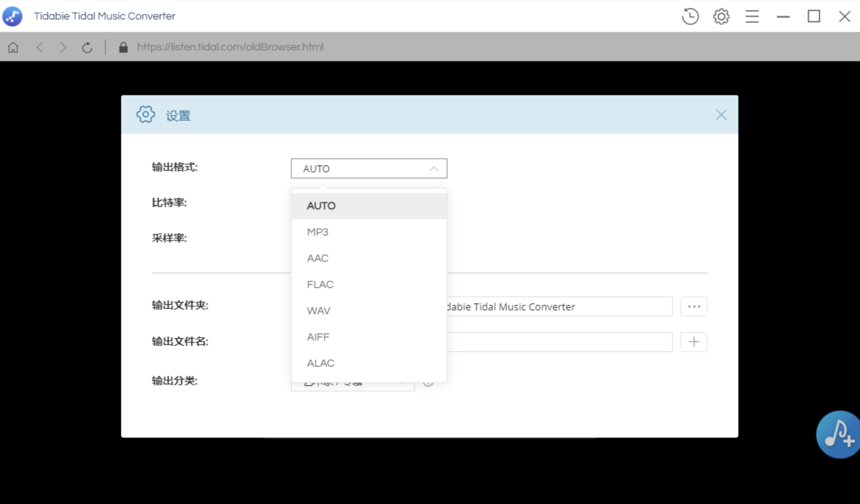The image size is (860, 504).
Task: Click the blue add music floating button
Action: [x=838, y=434]
